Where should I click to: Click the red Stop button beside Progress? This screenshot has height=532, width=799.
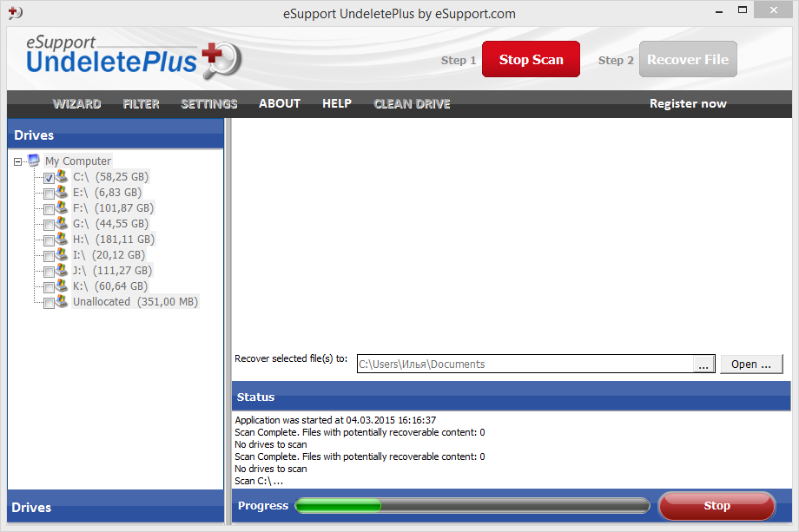[x=717, y=506]
